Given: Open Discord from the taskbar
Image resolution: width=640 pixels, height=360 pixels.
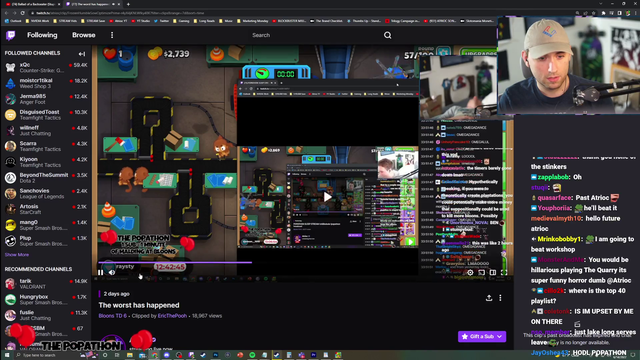Looking at the screenshot, I should (167, 355).
